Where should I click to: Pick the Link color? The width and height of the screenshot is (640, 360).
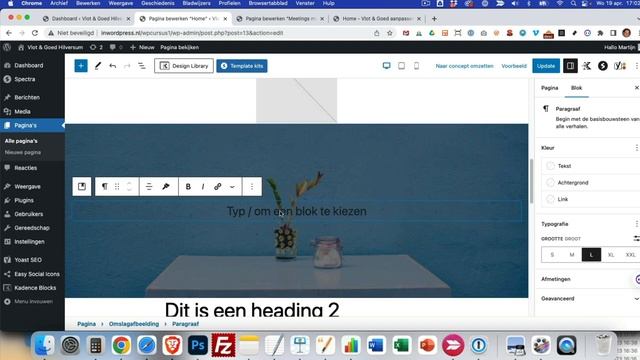(591, 199)
